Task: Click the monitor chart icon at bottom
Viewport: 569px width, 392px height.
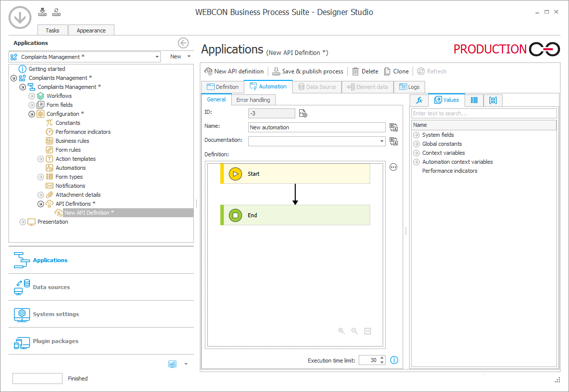Action: [x=172, y=364]
